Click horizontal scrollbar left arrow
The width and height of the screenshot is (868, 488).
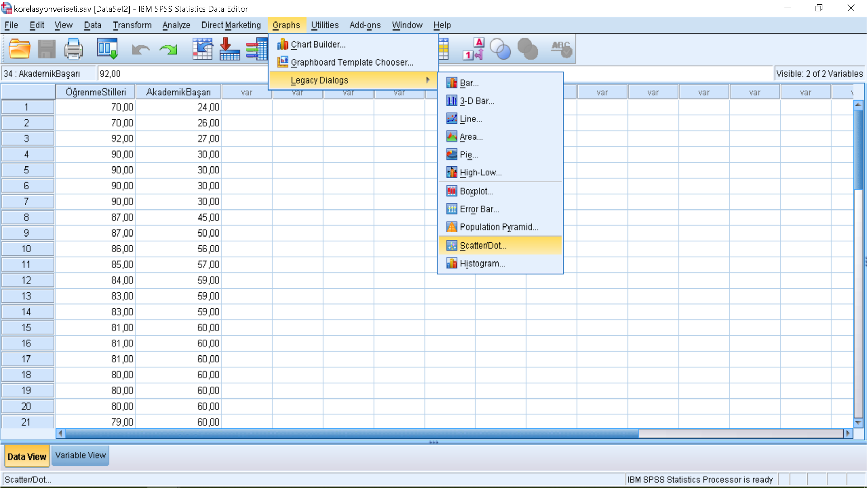tap(61, 433)
